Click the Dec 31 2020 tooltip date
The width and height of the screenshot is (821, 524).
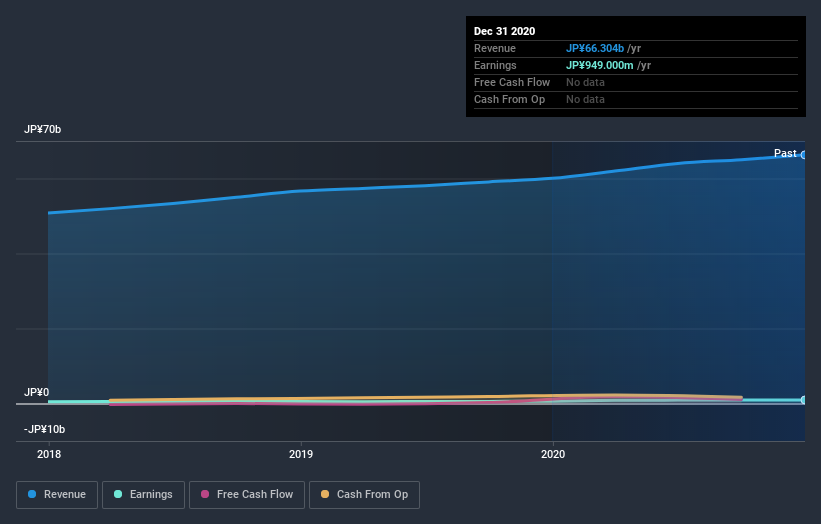point(504,31)
